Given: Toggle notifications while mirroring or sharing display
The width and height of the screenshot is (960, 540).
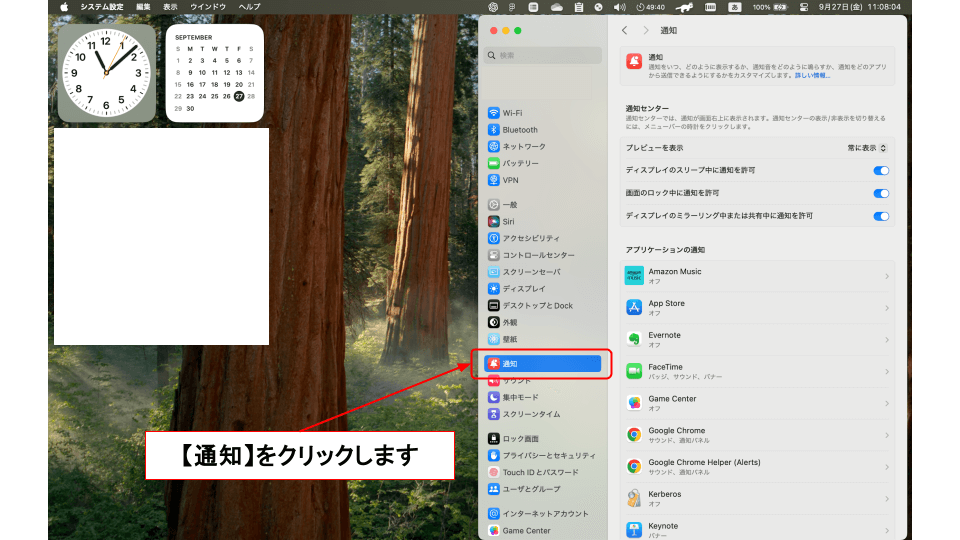Looking at the screenshot, I should click(x=881, y=216).
